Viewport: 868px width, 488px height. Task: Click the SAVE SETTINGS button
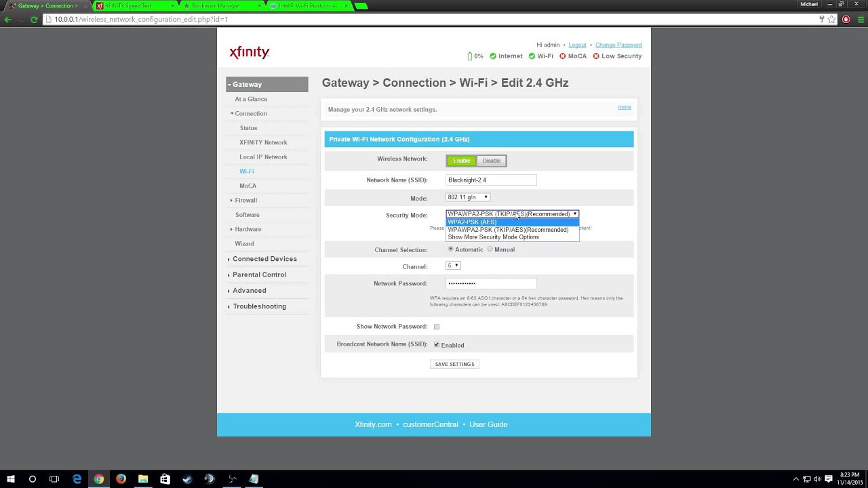click(x=454, y=365)
